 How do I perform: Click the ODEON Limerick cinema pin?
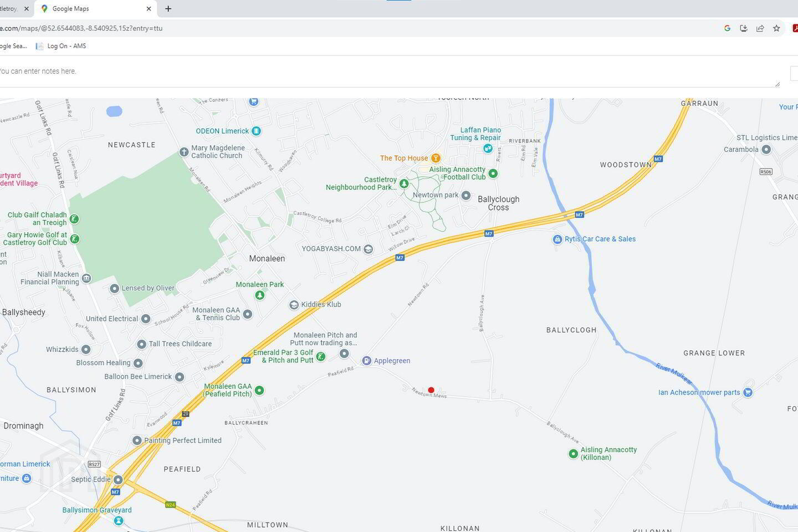coord(256,131)
